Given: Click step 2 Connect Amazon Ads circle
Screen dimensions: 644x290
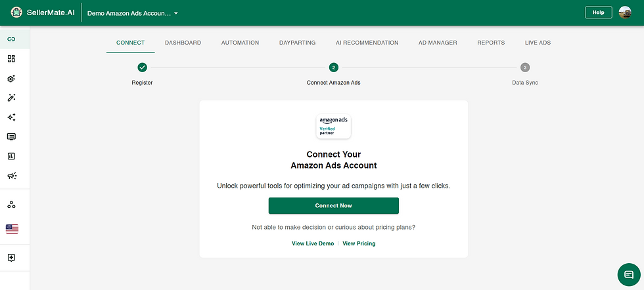Looking at the screenshot, I should click(x=334, y=68).
